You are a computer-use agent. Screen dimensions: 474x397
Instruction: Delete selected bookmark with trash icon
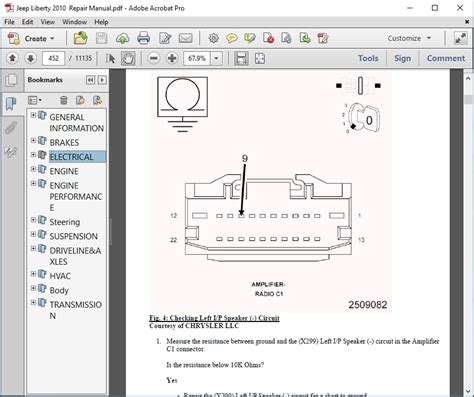63,100
